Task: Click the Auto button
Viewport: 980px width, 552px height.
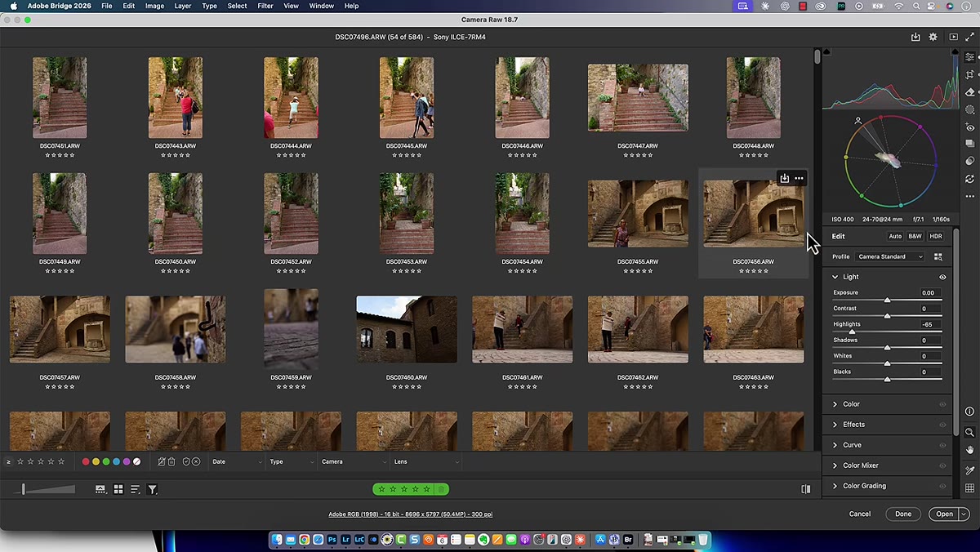Action: click(895, 236)
